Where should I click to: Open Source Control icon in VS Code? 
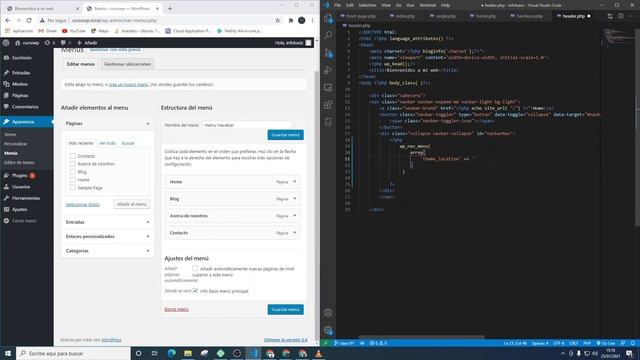coord(328,53)
